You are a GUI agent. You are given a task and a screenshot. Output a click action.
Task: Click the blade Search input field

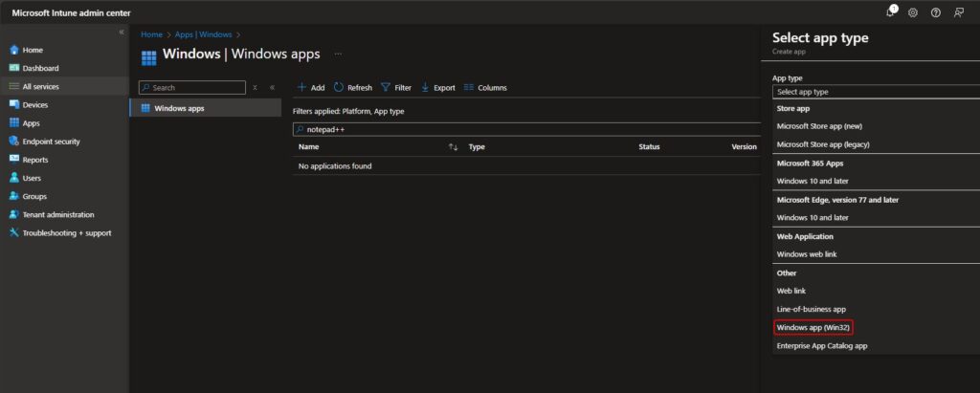point(191,87)
